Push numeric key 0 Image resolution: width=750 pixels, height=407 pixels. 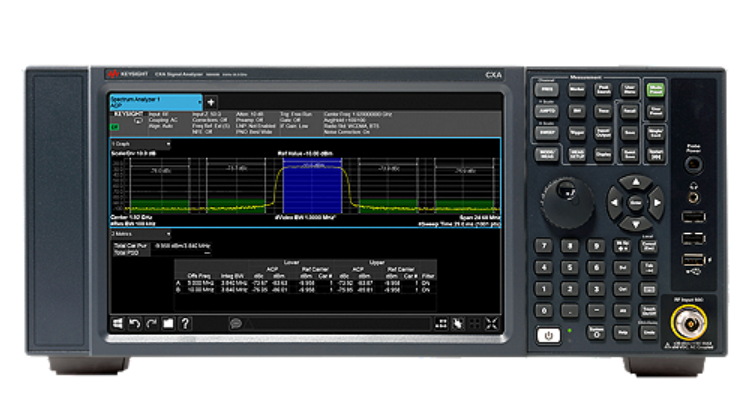pyautogui.click(x=544, y=311)
